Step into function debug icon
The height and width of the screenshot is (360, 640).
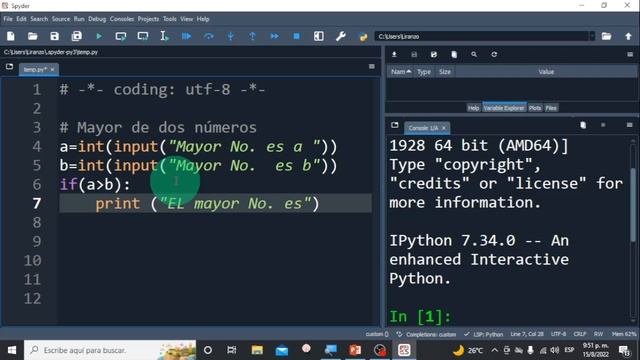click(231, 36)
